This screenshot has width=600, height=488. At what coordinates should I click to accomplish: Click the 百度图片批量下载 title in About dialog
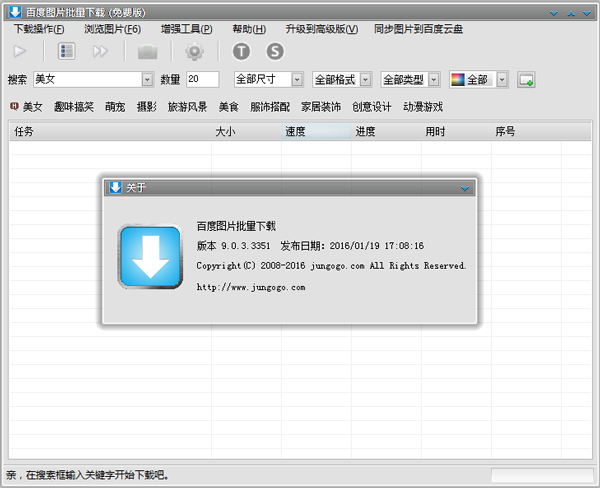pyautogui.click(x=236, y=226)
